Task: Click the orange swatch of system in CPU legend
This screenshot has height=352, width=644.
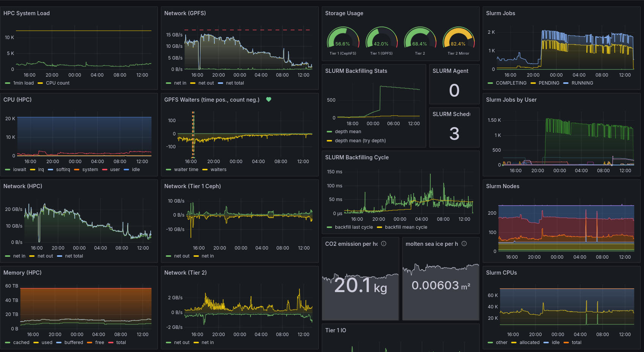Action: pos(77,170)
